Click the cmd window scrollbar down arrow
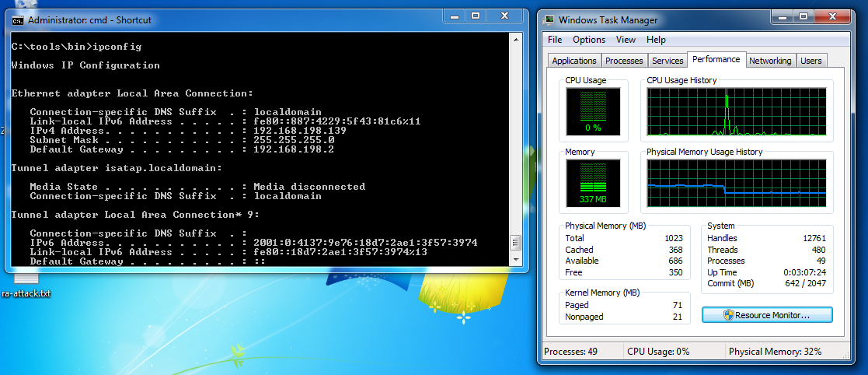The height and width of the screenshot is (375, 868). pyautogui.click(x=516, y=259)
